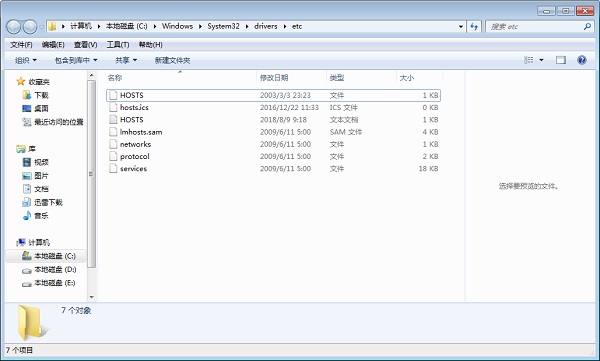Toggle the preview pane button
Viewport: 600px width, 361px height.
(561, 60)
